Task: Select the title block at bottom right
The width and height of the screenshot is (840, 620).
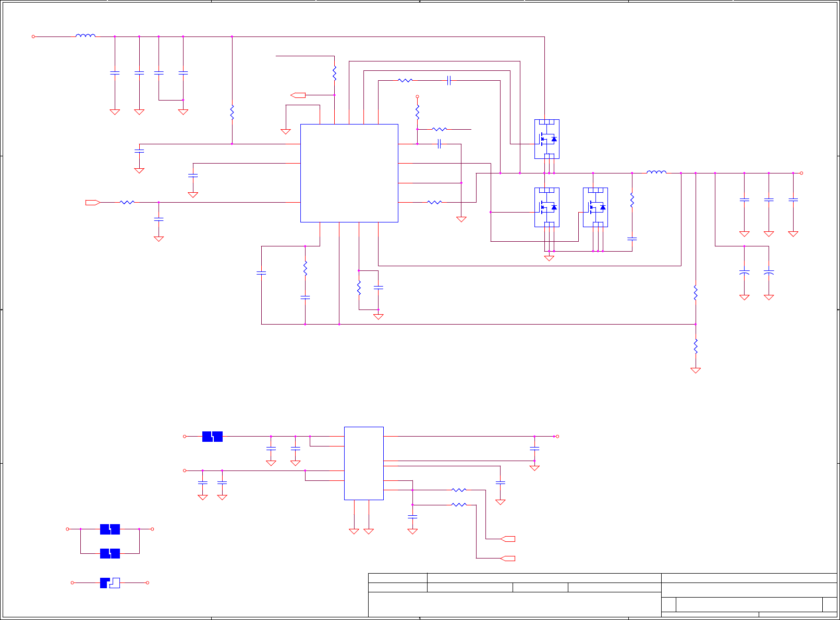Action: click(603, 595)
